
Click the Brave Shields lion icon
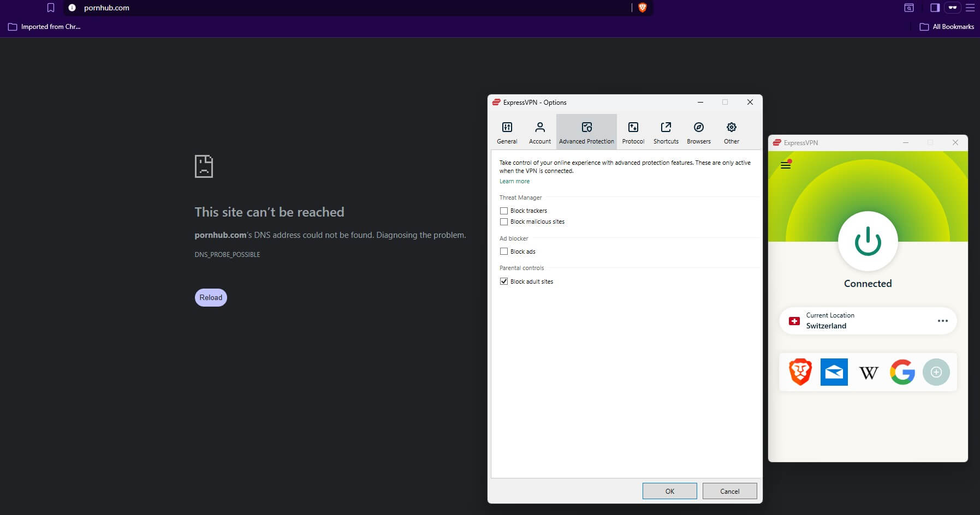pos(643,8)
